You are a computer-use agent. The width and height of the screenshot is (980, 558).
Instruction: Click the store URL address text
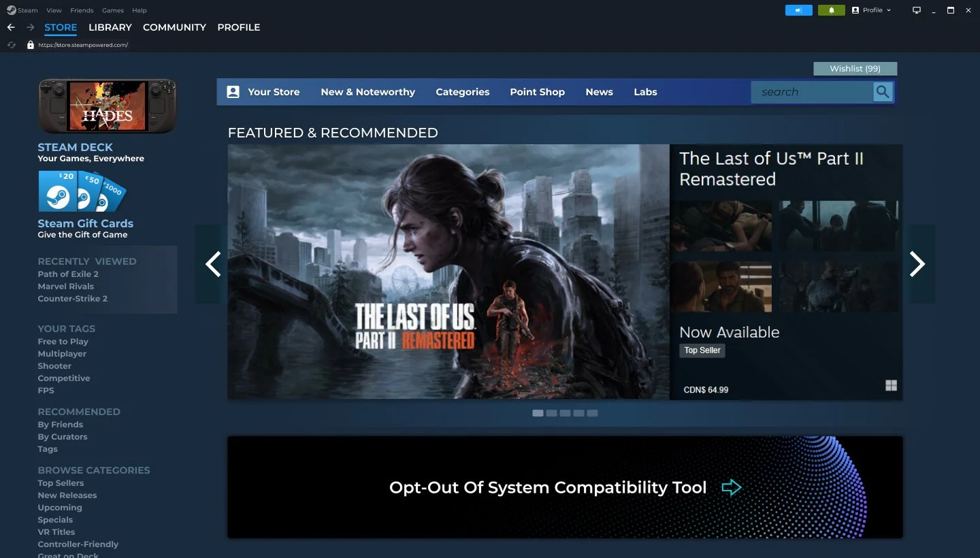point(83,45)
